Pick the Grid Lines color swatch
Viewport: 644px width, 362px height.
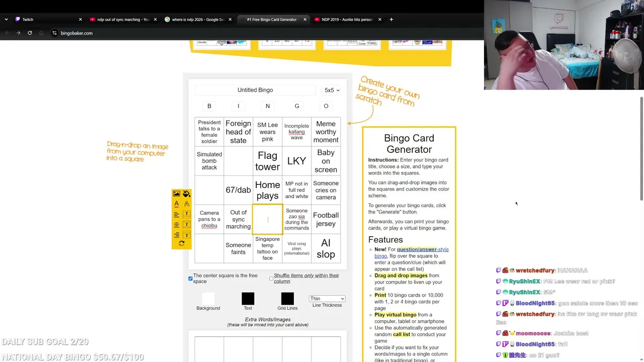click(287, 299)
